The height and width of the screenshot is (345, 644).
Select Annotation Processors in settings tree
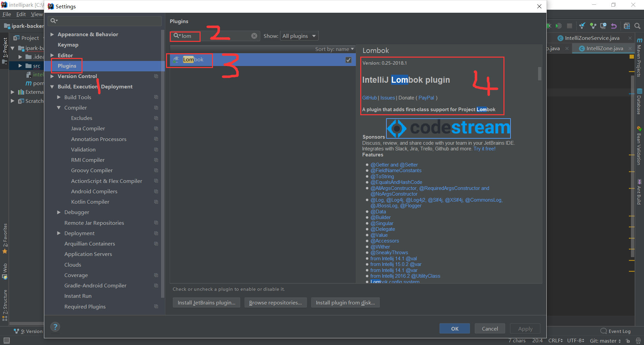point(99,139)
